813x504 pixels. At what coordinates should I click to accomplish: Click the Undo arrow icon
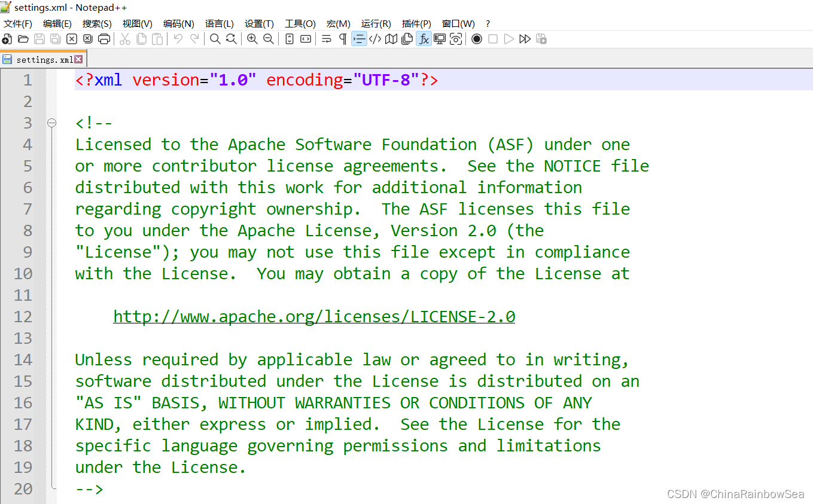[178, 39]
